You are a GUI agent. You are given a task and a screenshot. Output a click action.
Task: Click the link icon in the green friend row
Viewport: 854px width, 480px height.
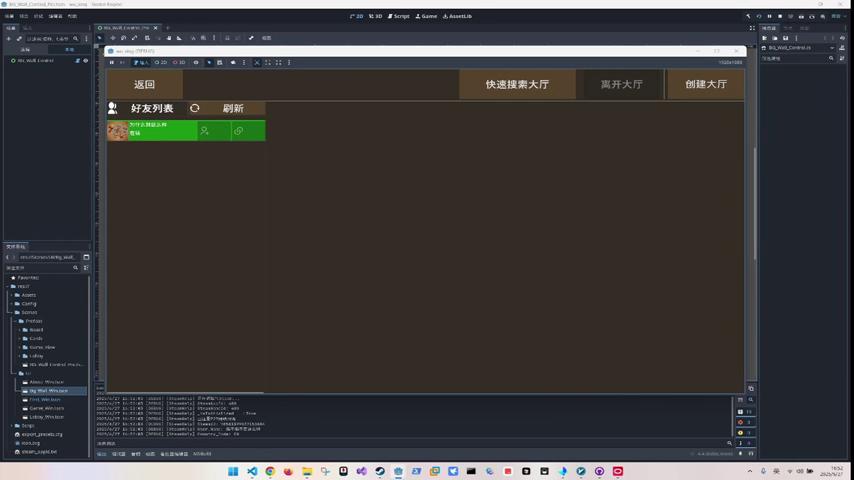pyautogui.click(x=239, y=131)
